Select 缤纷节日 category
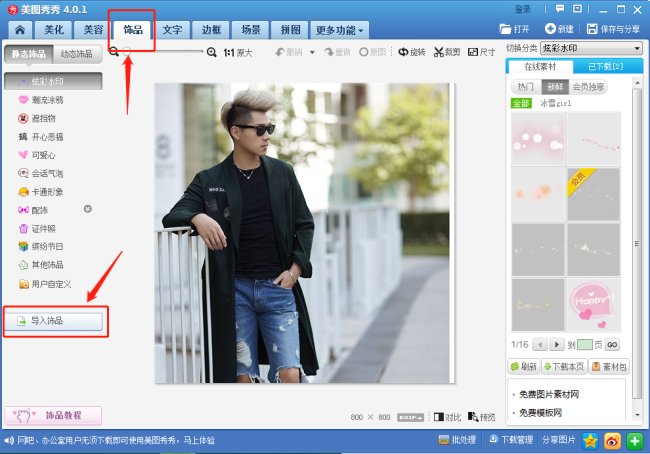 coord(41,247)
